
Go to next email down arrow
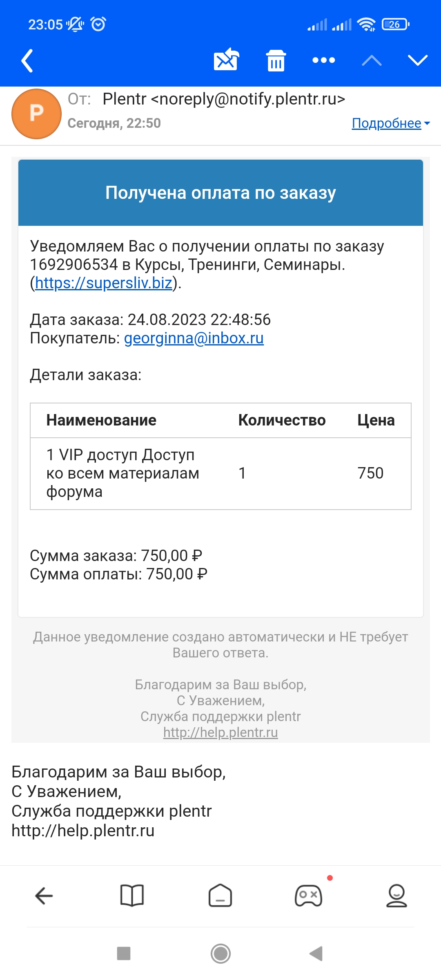[418, 60]
